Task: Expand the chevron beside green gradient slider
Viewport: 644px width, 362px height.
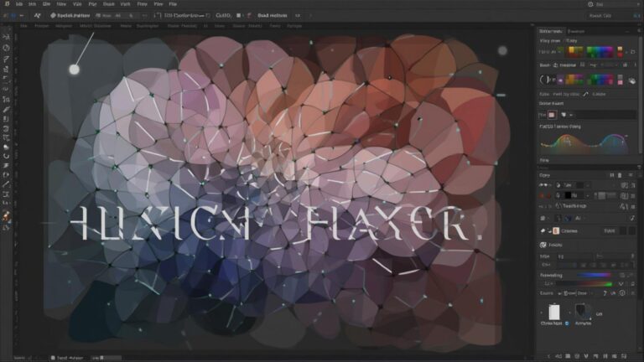Action: [621, 284]
